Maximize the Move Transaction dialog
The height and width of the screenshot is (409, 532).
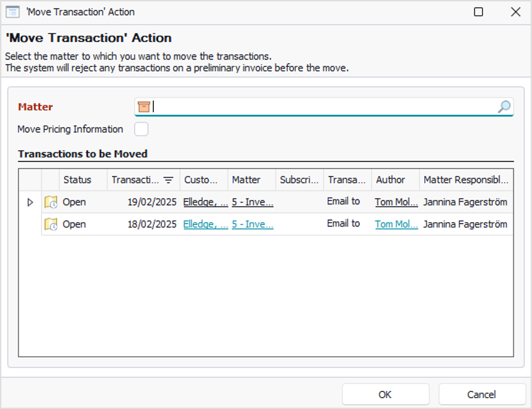click(x=479, y=12)
